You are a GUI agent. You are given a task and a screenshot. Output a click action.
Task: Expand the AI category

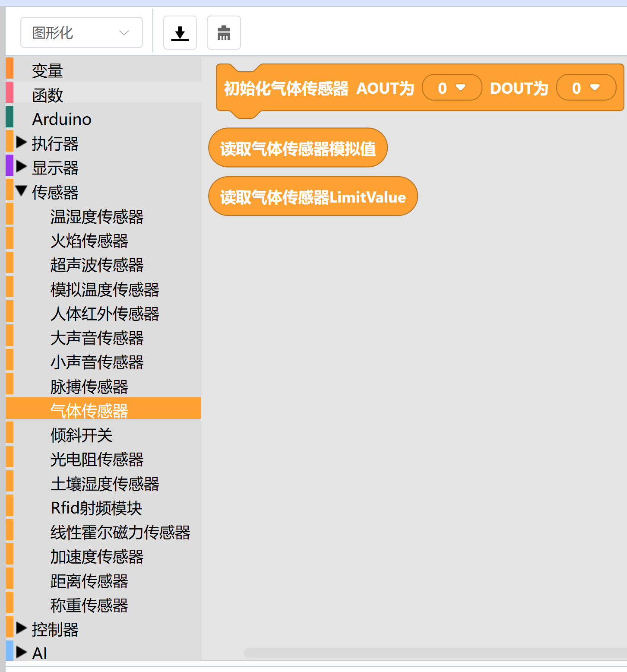point(21,652)
